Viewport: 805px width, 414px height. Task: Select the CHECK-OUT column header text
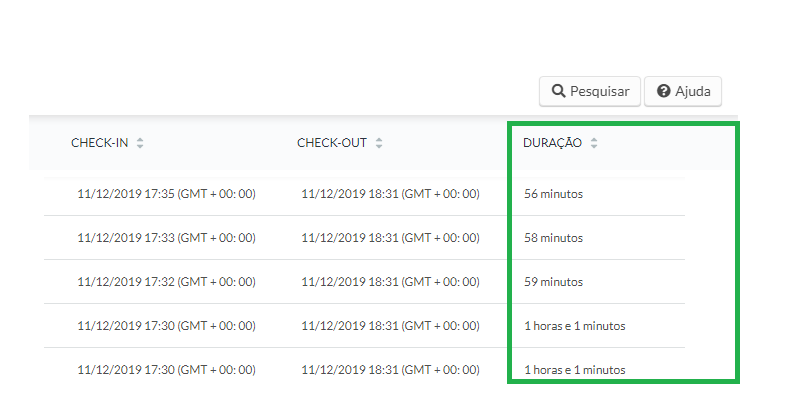point(332,143)
